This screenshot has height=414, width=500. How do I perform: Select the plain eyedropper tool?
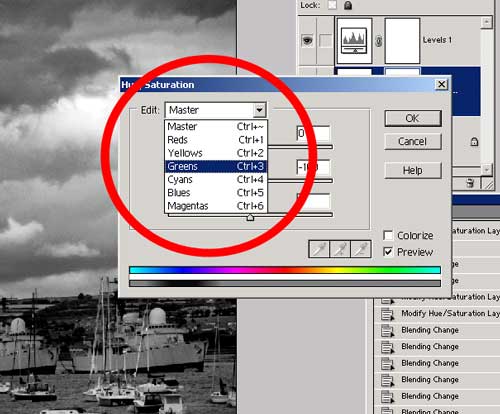319,249
